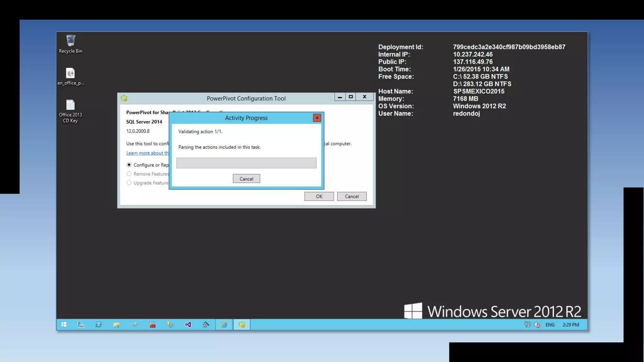Select the Configure or Repair radio option
Image resolution: width=644 pixels, height=362 pixels.
pos(129,165)
